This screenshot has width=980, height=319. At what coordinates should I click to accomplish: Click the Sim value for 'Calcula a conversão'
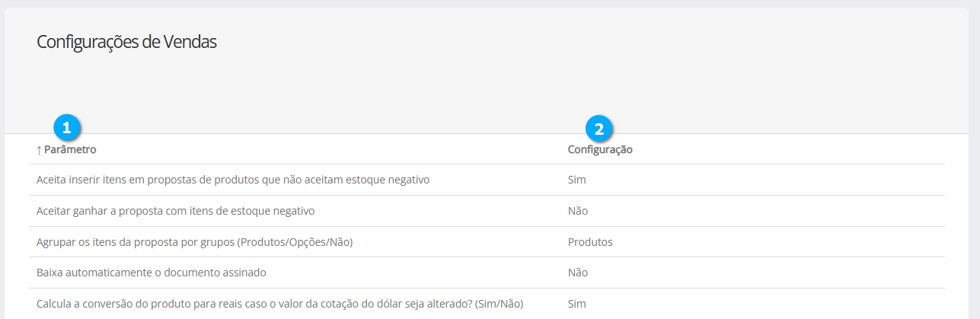pos(576,304)
